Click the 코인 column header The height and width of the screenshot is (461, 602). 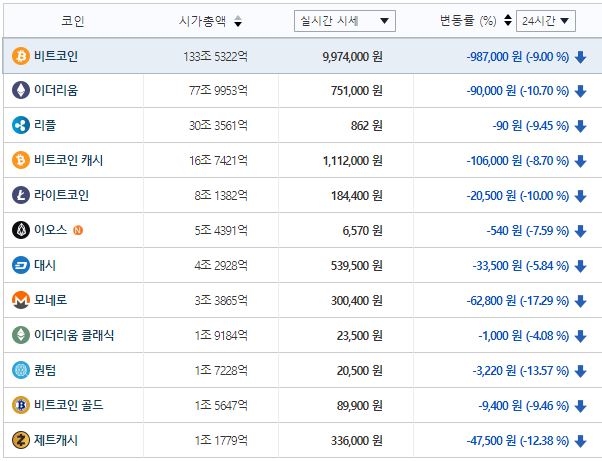pyautogui.click(x=72, y=21)
